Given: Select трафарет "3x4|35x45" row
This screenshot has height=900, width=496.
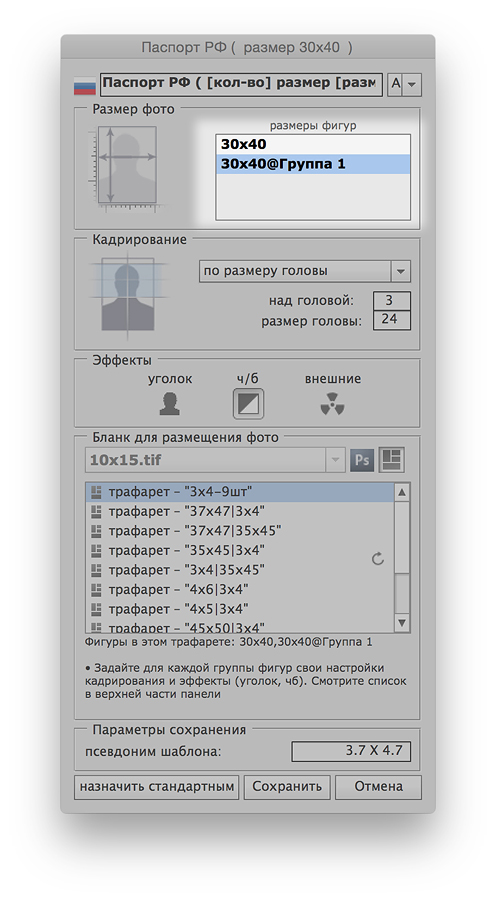Looking at the screenshot, I should tap(240, 570).
